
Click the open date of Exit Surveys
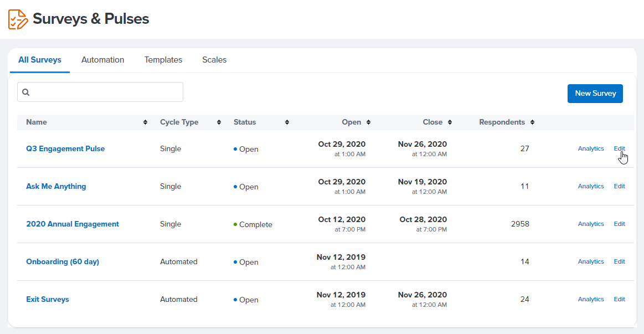tap(341, 300)
